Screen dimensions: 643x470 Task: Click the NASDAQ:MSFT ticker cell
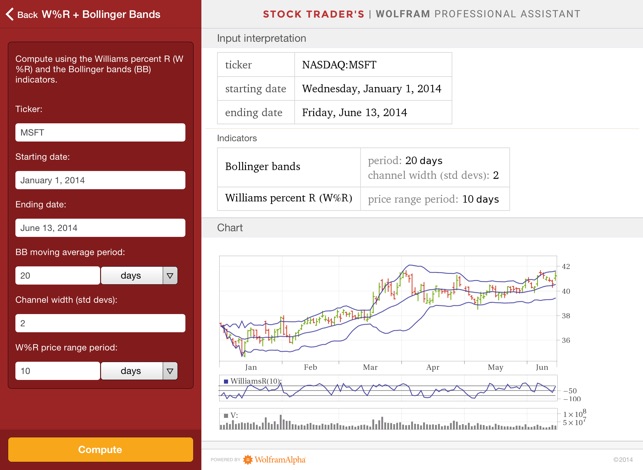373,65
